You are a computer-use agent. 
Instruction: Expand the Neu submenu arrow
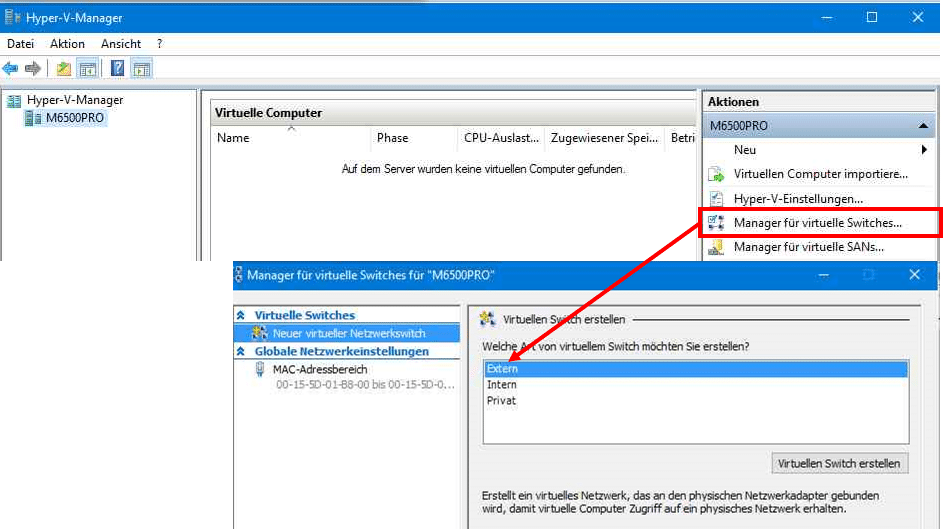coord(924,150)
